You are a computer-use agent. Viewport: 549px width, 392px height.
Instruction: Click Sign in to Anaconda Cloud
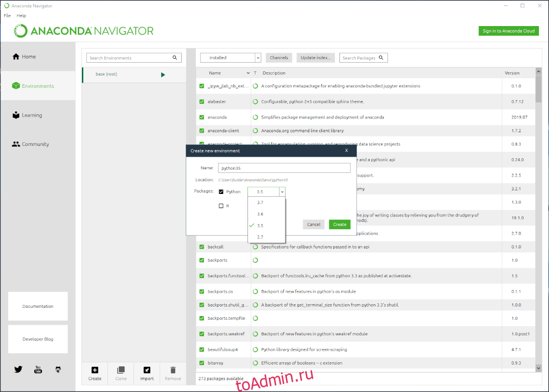click(509, 31)
